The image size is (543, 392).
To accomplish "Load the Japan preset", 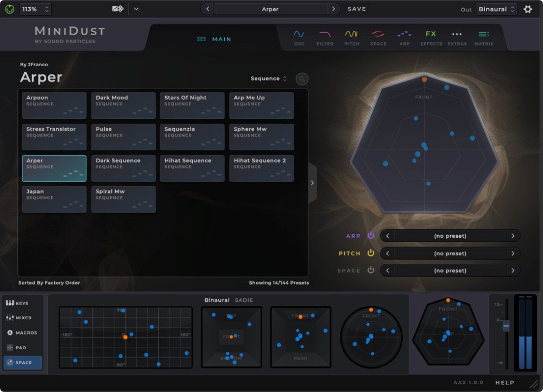I will coord(54,199).
